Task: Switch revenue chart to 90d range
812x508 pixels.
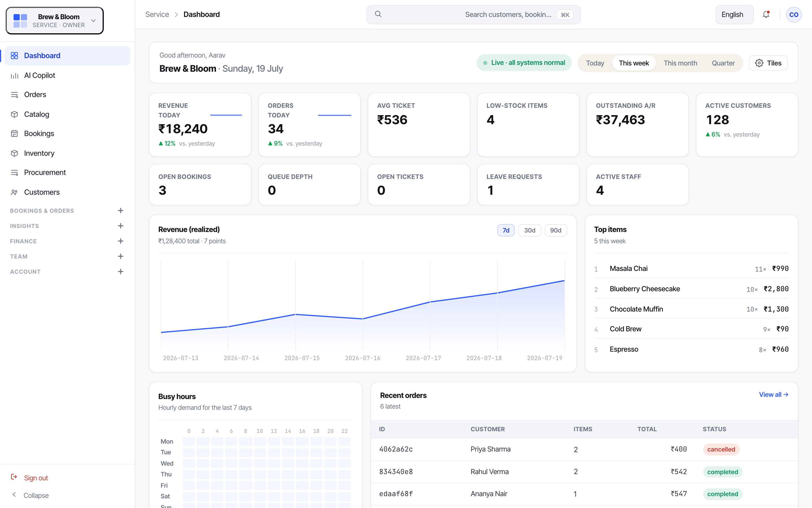Action: [555, 231]
